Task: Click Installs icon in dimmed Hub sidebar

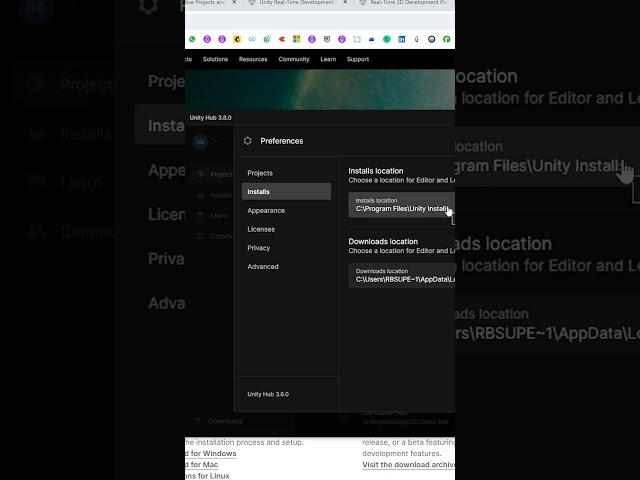Action: [x=200, y=195]
